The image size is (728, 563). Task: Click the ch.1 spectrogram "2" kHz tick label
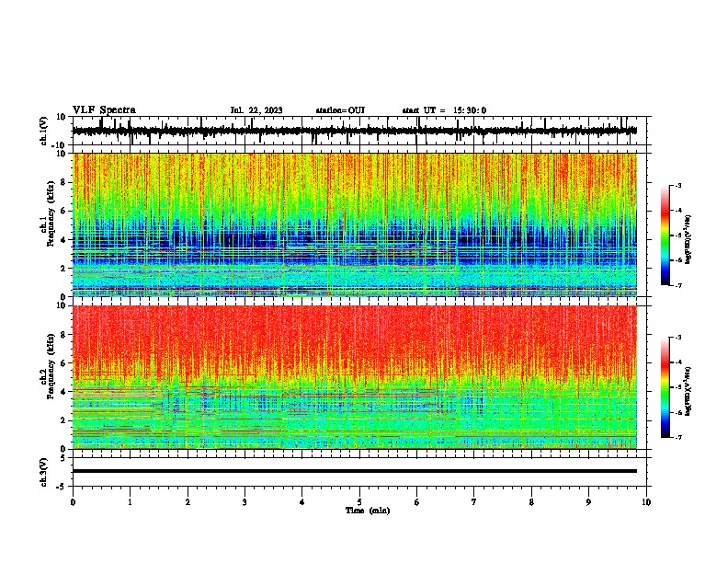(63, 269)
